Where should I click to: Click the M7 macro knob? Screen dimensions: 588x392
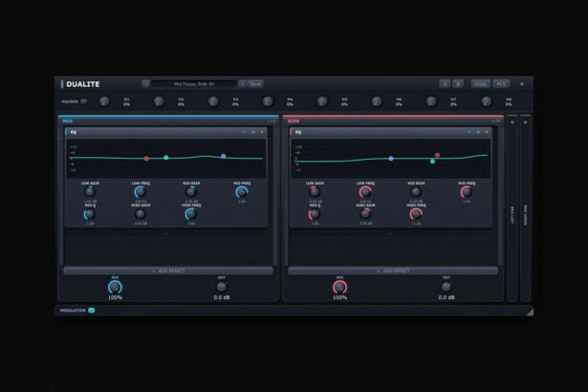pyautogui.click(x=431, y=101)
